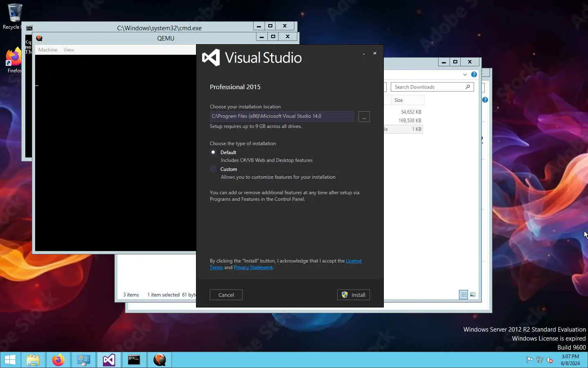Select the 1 KB file row
Viewport: 588px width, 368px height.
(x=403, y=129)
